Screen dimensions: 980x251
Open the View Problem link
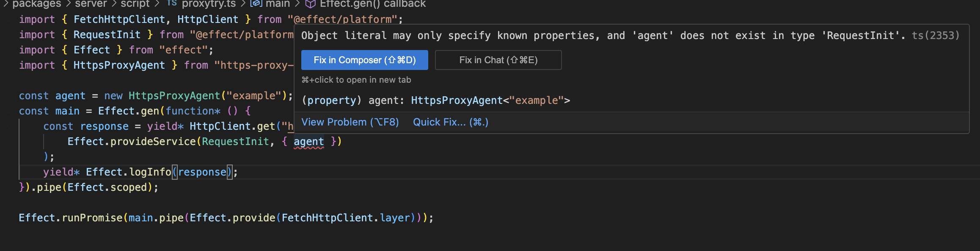350,122
